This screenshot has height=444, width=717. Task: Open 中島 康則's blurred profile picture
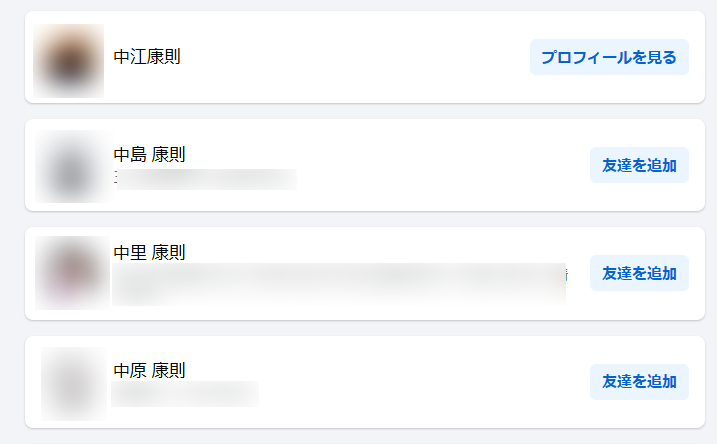coord(73,166)
